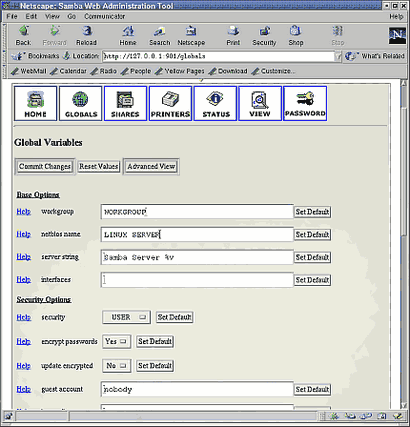The width and height of the screenshot is (410, 427).
Task: Click the Netscape toolbar icon
Action: coord(191,36)
